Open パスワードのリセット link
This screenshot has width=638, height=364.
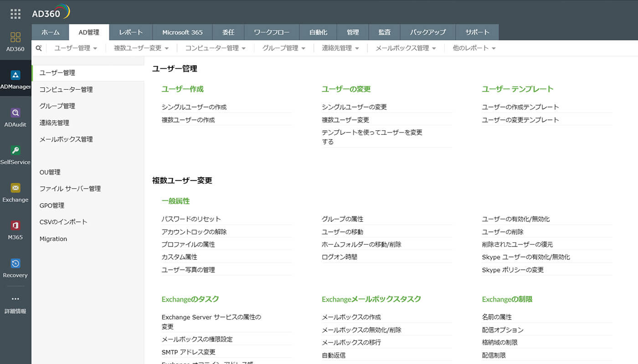point(191,219)
